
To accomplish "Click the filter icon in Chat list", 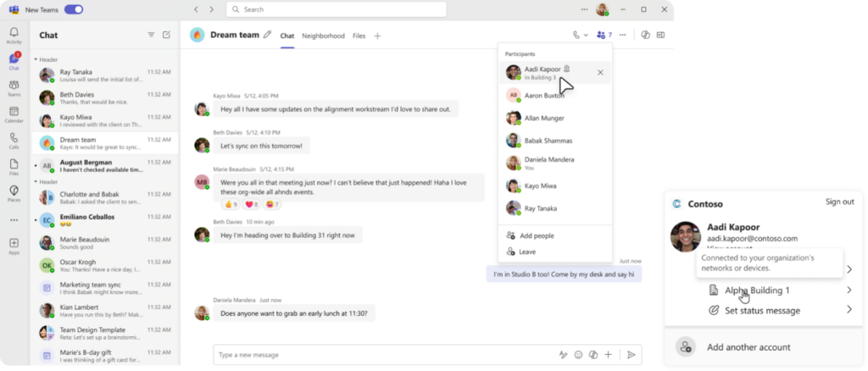I will click(x=151, y=35).
